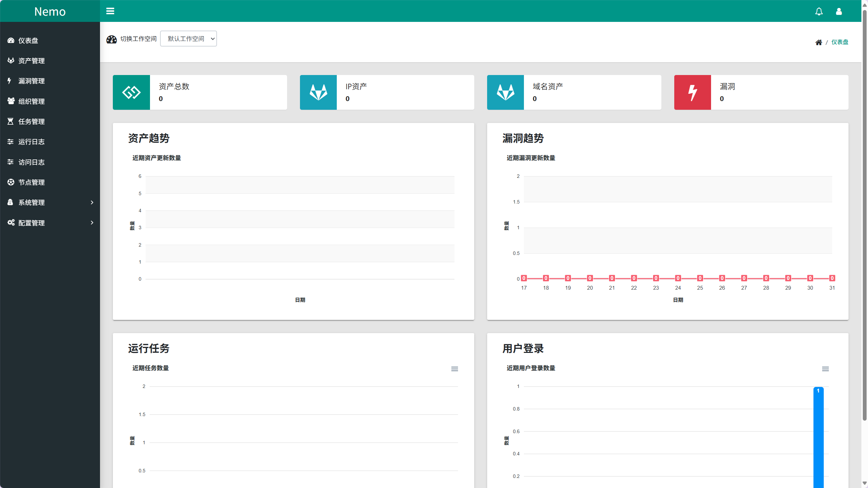Open 任务管理 in the sidebar
This screenshot has width=868, height=488.
pyautogui.click(x=31, y=122)
